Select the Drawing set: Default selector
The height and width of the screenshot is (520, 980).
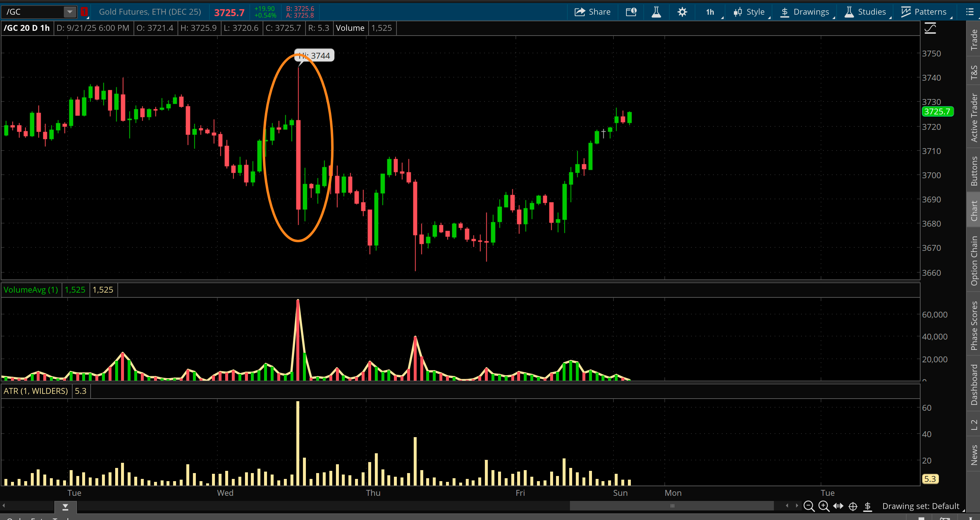point(921,506)
